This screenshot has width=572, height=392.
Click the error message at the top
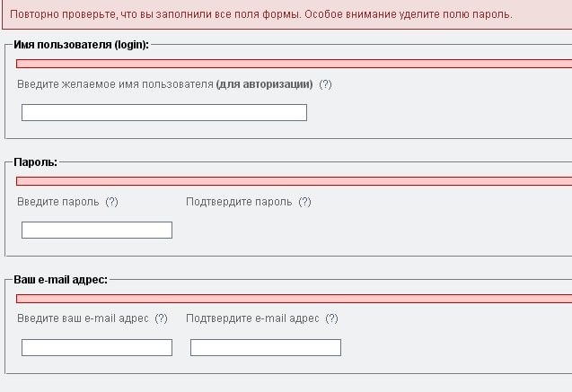click(x=260, y=14)
